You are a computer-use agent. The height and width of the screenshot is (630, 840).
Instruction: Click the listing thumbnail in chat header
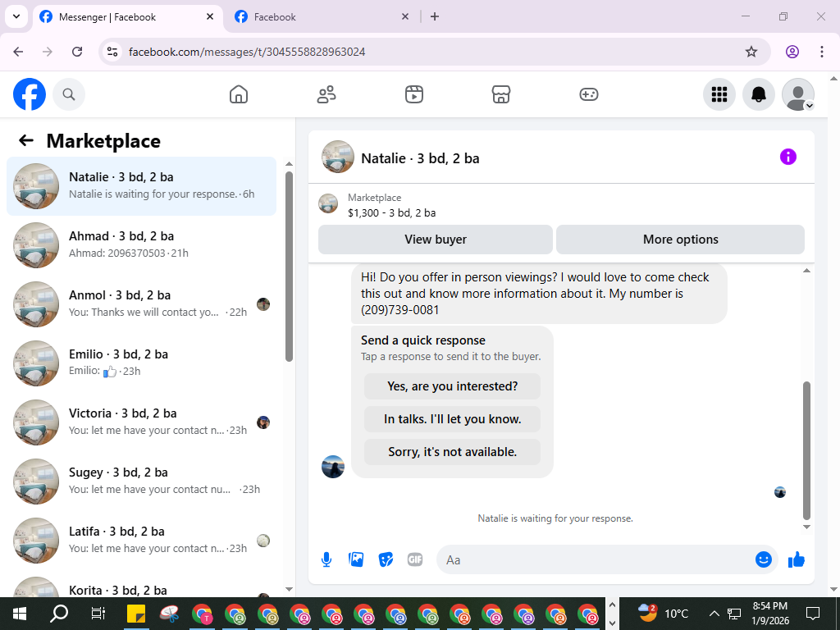[337, 157]
